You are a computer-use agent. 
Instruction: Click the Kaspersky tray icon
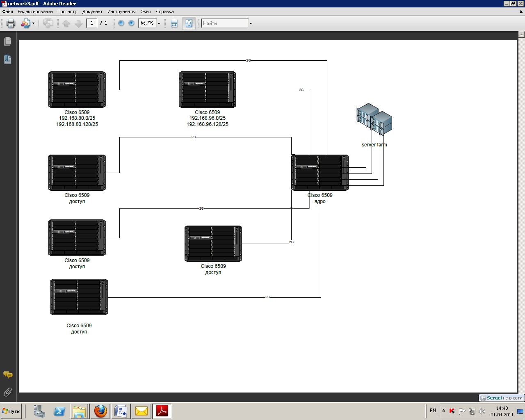click(452, 411)
